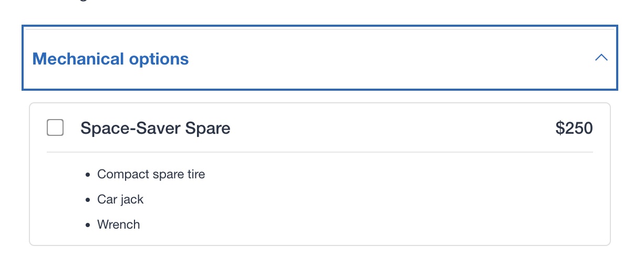Click the word tire in the first bullet
Screen dimensions: 644x257
tap(195, 174)
